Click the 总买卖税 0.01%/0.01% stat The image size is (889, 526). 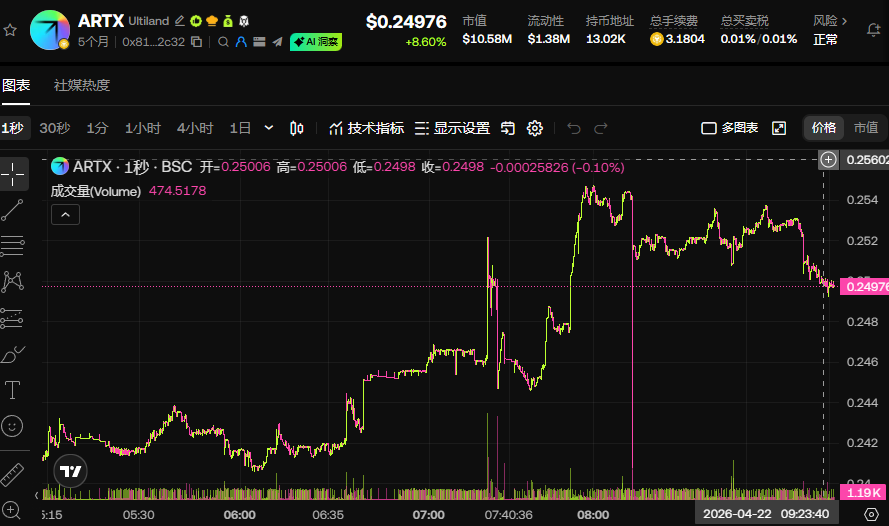point(759,30)
